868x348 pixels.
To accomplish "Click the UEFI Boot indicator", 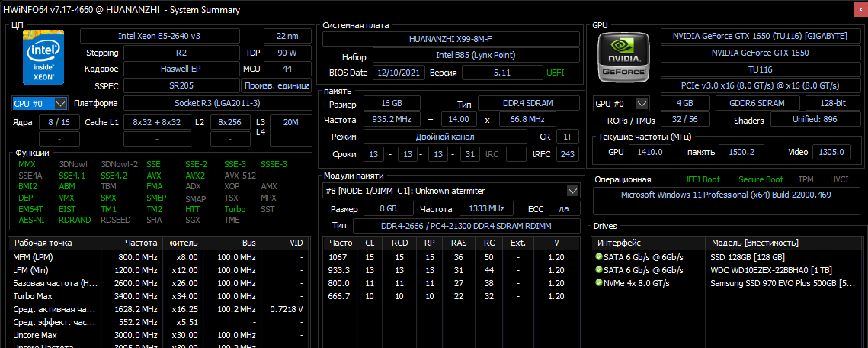I will point(702,179).
